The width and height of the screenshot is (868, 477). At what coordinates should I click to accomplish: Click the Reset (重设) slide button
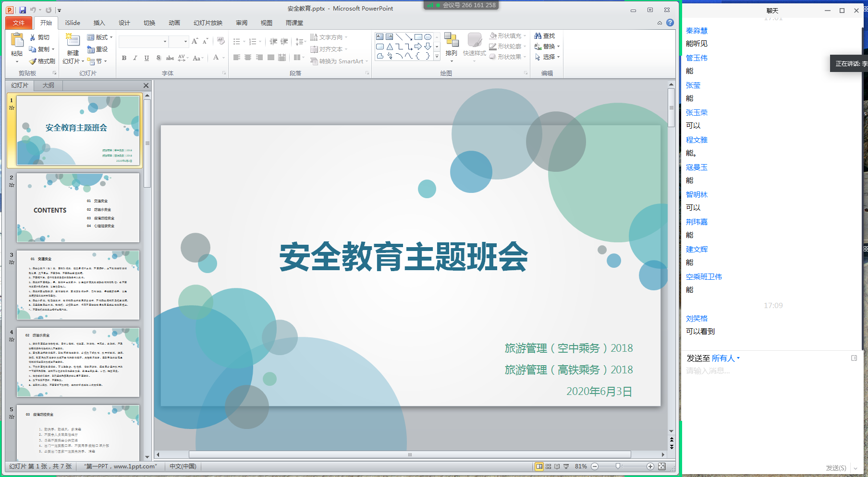click(x=98, y=49)
